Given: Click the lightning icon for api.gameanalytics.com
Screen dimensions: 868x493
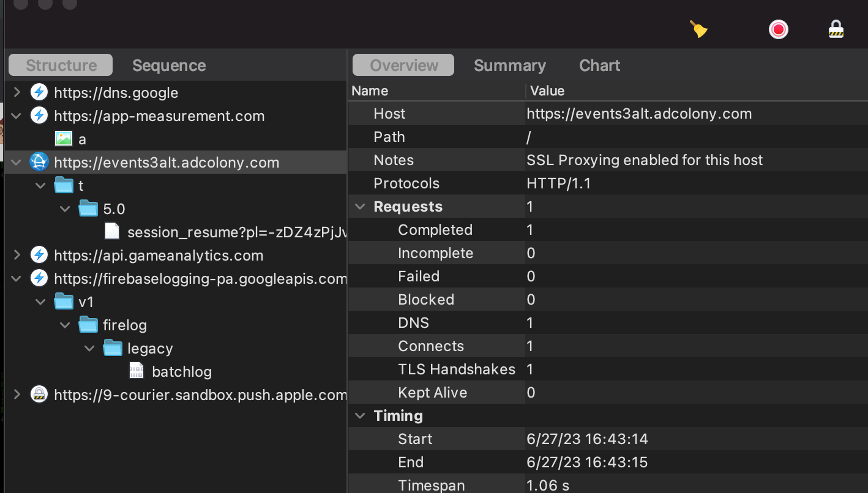Looking at the screenshot, I should (39, 255).
